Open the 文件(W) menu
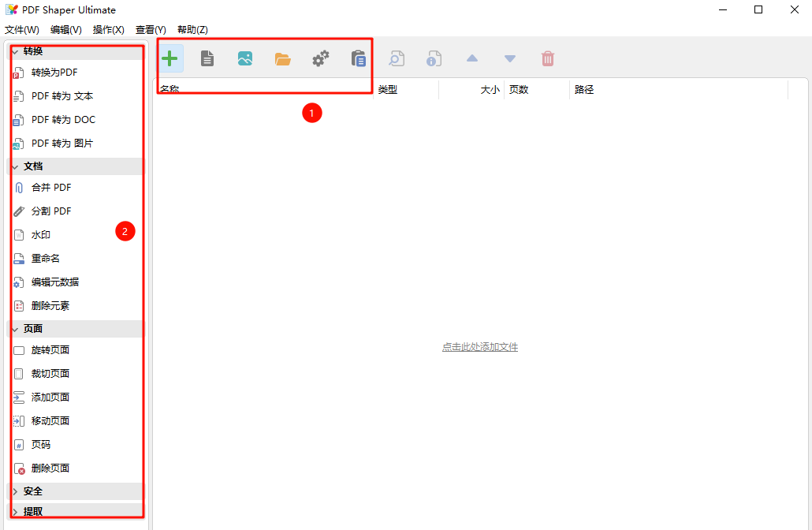Screen dimensions: 812x530 (x=22, y=29)
